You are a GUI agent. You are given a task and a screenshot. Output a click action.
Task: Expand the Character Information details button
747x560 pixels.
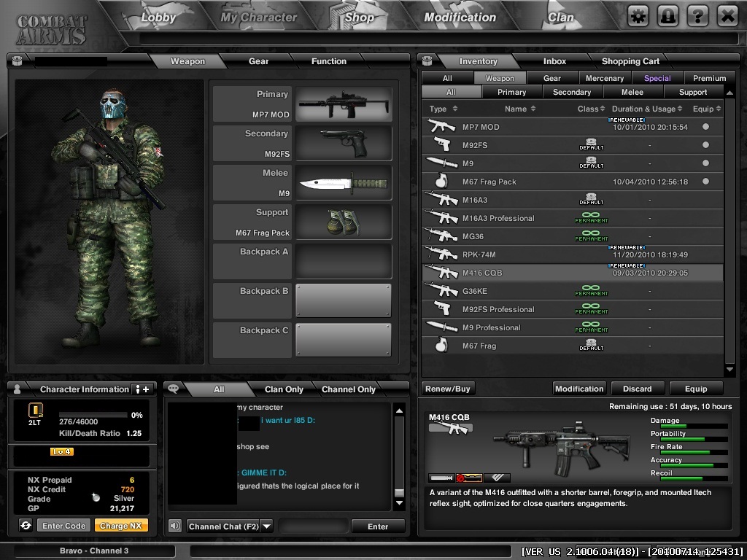coord(142,389)
